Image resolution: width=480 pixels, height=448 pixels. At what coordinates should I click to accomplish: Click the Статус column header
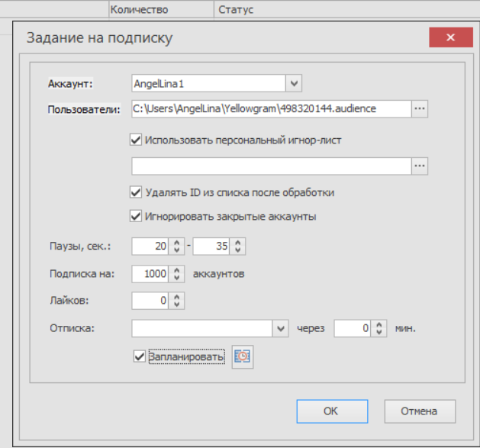coord(235,10)
